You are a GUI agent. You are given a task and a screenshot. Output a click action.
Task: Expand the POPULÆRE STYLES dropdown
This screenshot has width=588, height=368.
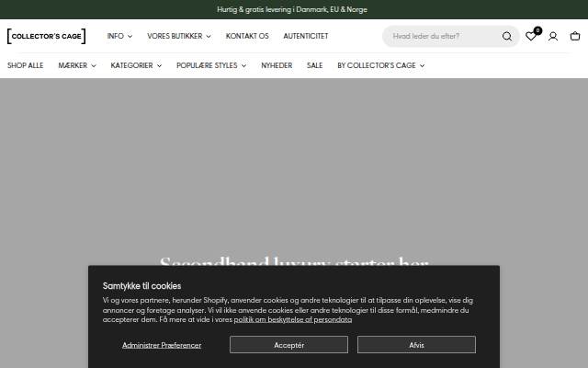tap(211, 65)
